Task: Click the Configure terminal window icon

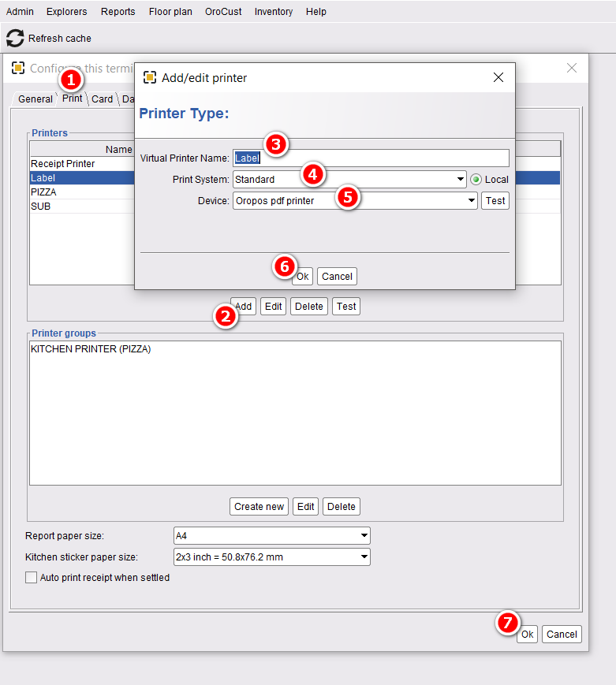Action: tap(18, 68)
